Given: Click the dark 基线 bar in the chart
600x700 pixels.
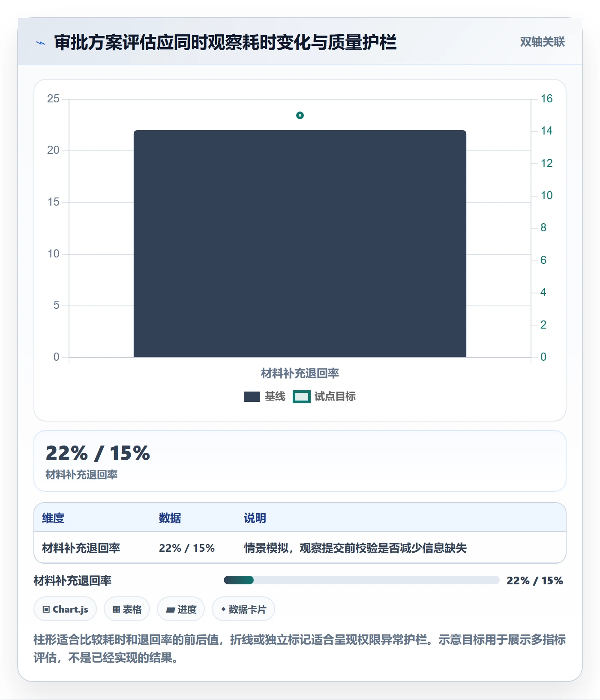Looking at the screenshot, I should coord(300,244).
